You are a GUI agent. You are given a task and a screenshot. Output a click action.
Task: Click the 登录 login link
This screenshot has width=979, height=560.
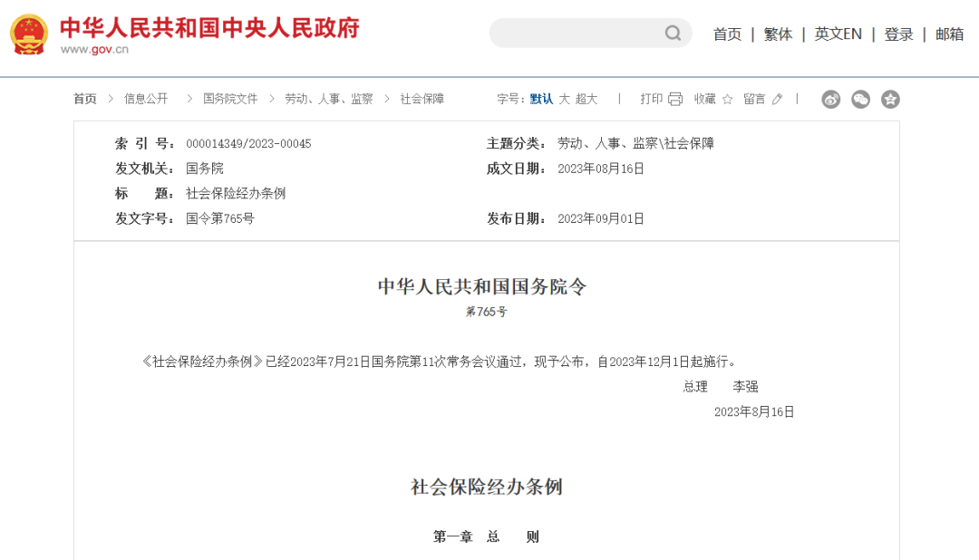pos(898,34)
